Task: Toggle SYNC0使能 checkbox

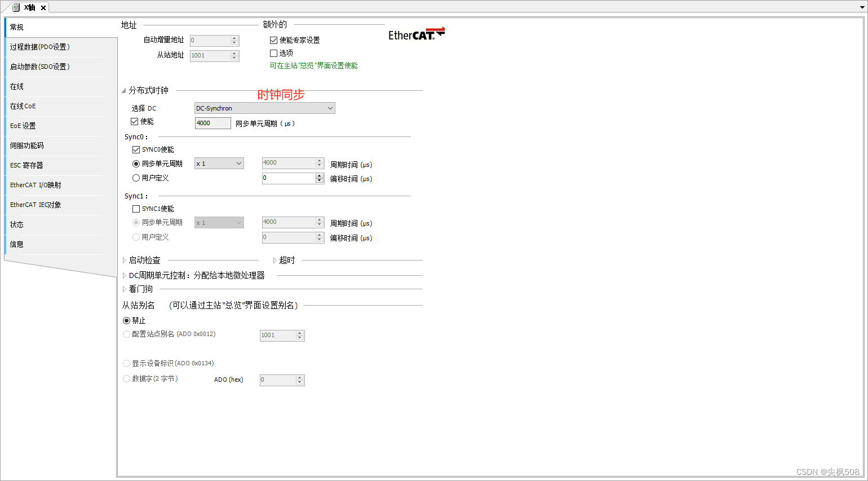Action: [136, 149]
